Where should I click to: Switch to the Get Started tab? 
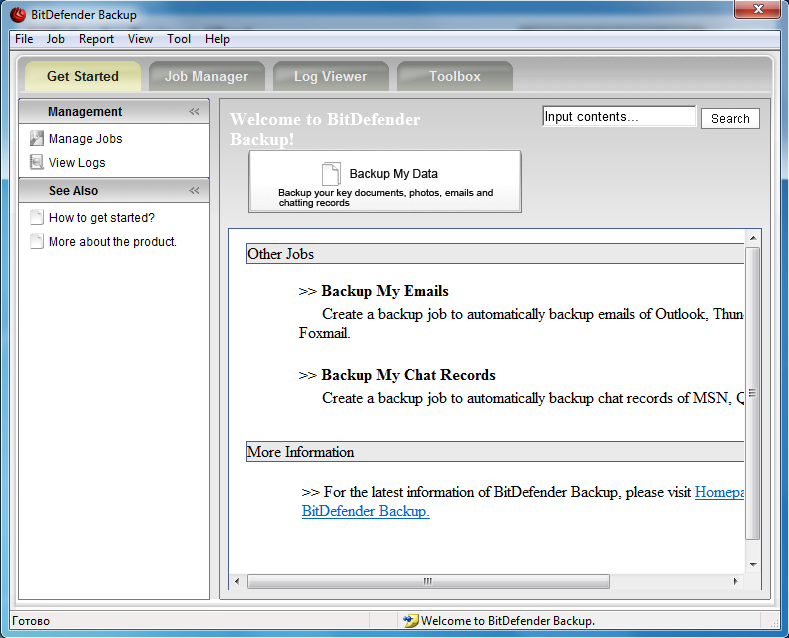pos(83,76)
